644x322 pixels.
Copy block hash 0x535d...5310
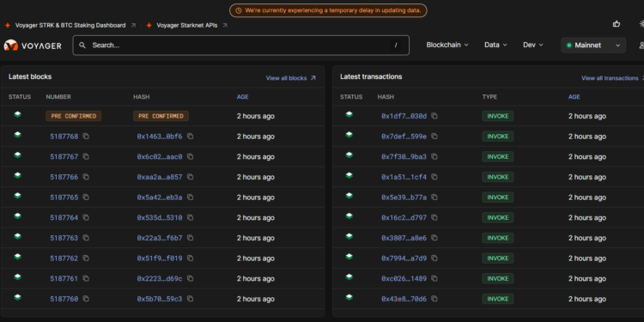coord(190,218)
